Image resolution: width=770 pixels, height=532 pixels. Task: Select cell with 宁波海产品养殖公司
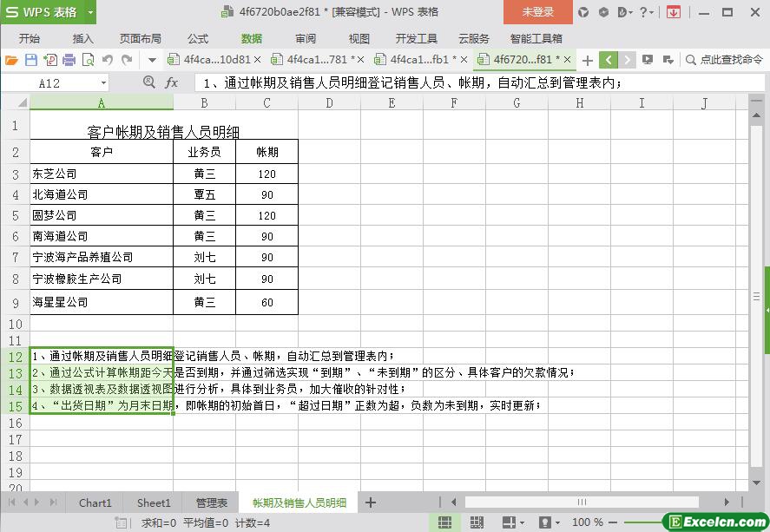tap(102, 257)
